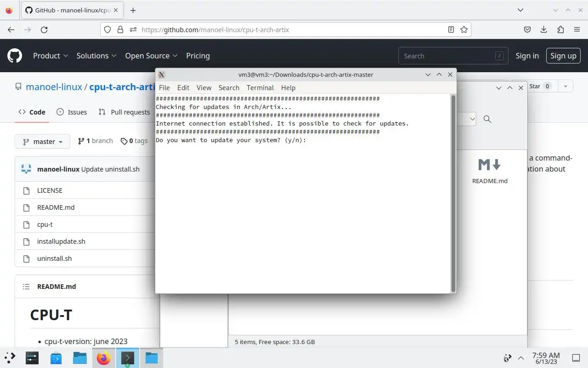This screenshot has width=588, height=368.
Task: Click the terminal y/n prompt line
Action: click(231, 140)
